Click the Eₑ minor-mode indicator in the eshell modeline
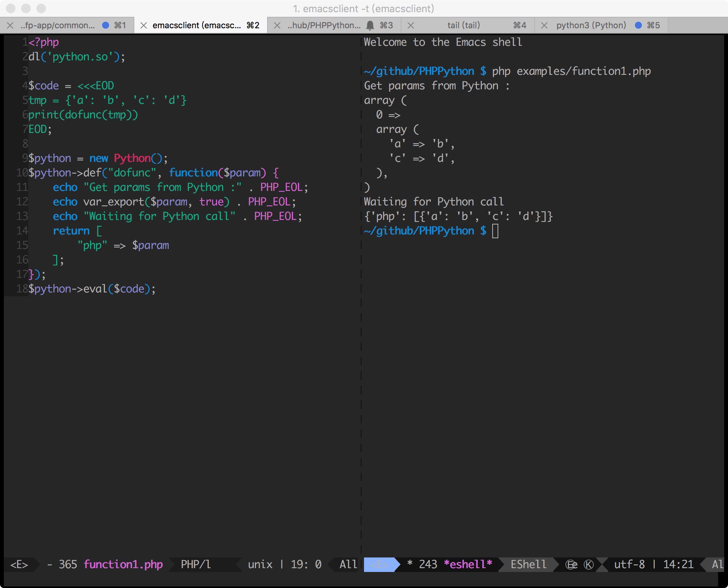The height and width of the screenshot is (588, 728). coord(570,565)
